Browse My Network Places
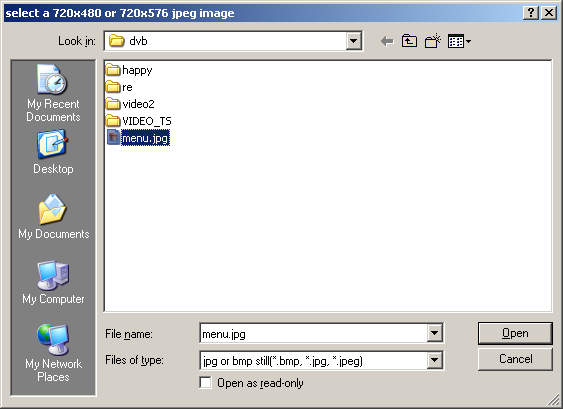Viewport: 563px width, 409px height. point(53,353)
